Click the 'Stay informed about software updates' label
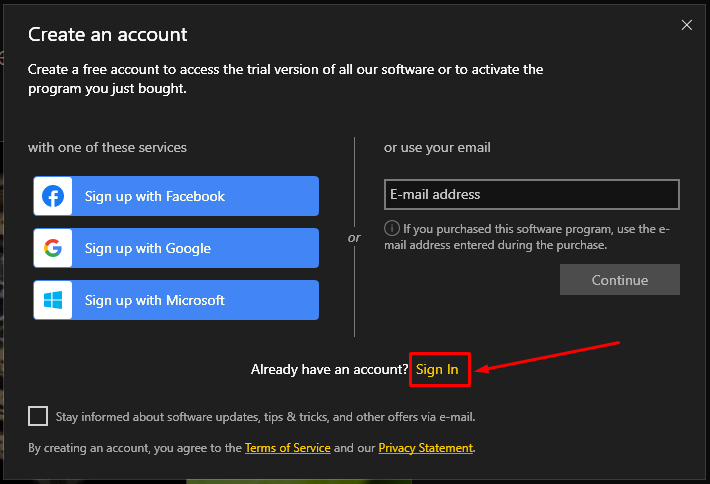 tap(266, 416)
